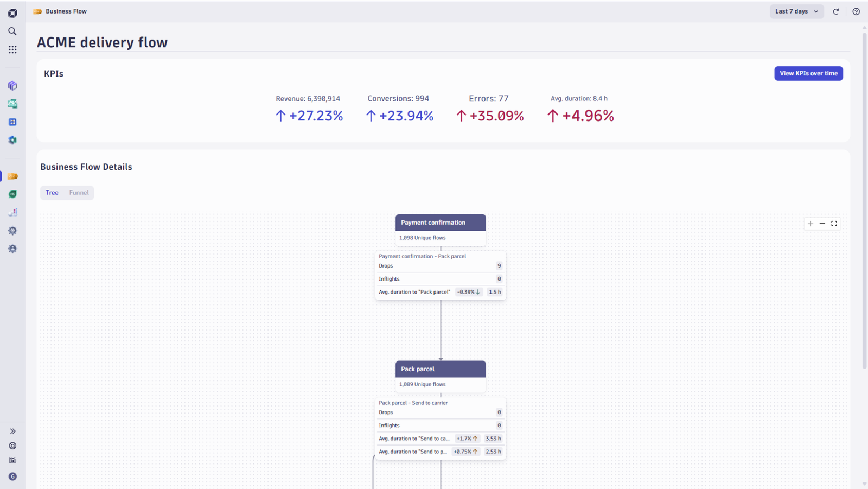This screenshot has height=489, width=868.
Task: Open the apps grid launcher icon
Action: pos(12,49)
